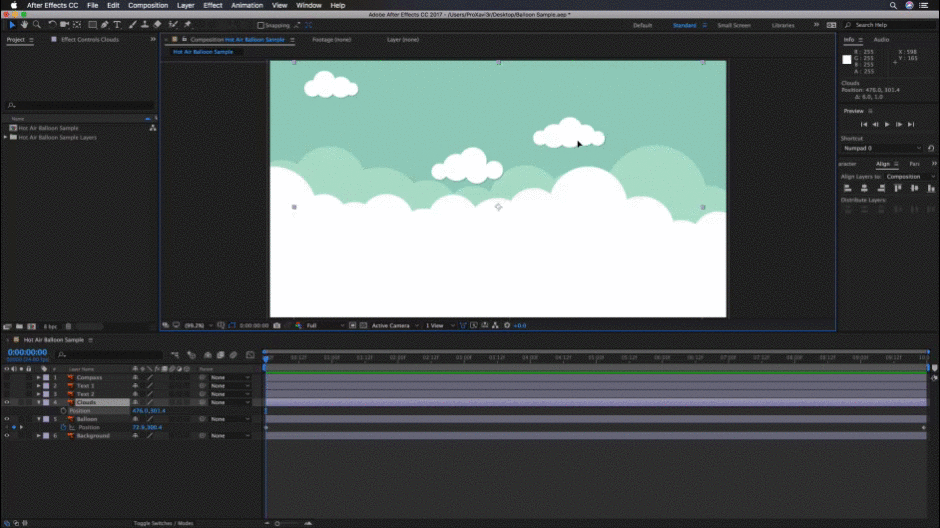Hide the Background layer eye toggle

(7, 436)
